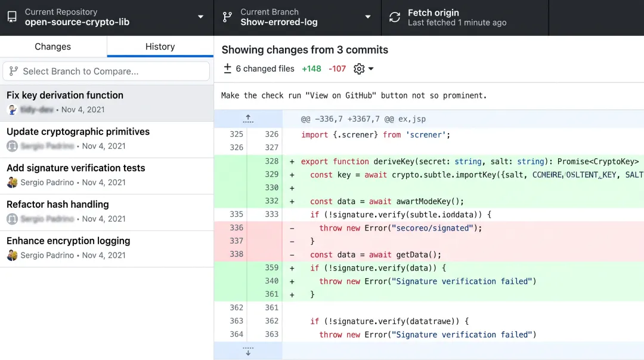
Task: Click added line 332 with awartModeKey
Action: [x=429, y=201]
